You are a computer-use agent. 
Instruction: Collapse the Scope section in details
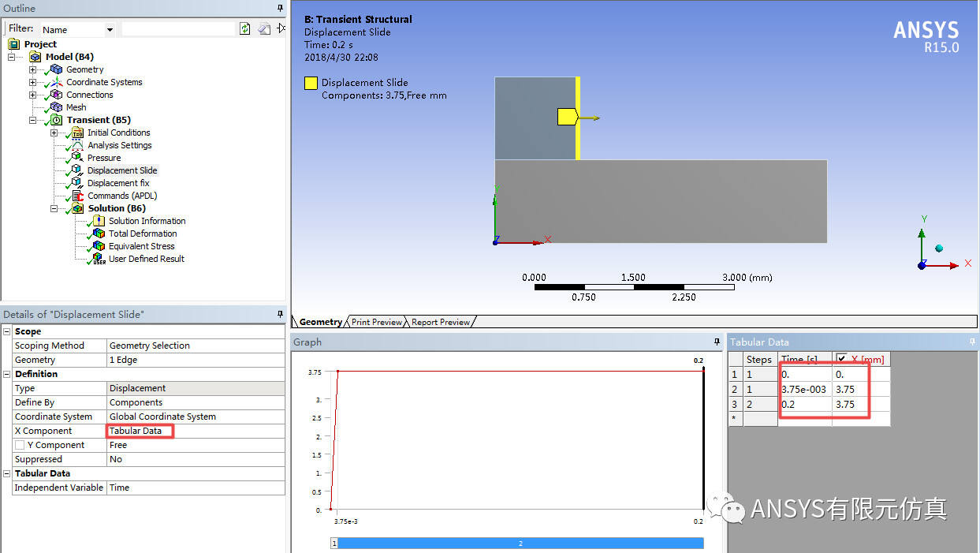coord(7,331)
